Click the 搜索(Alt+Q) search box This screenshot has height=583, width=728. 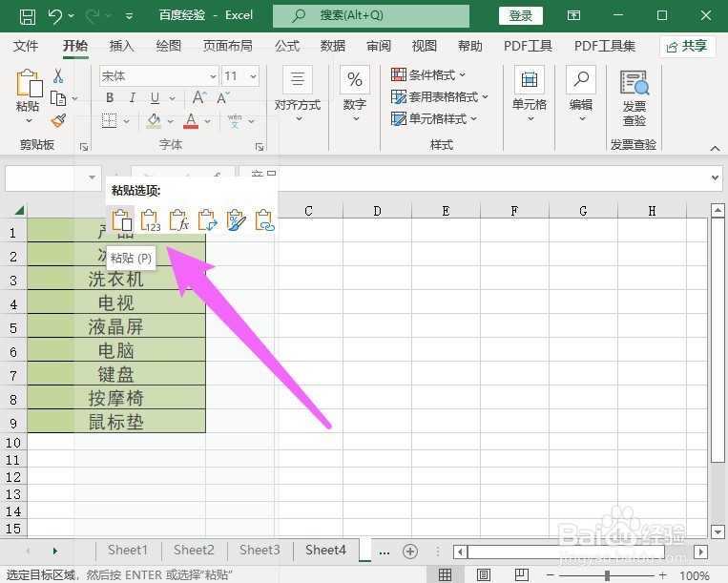click(x=371, y=16)
